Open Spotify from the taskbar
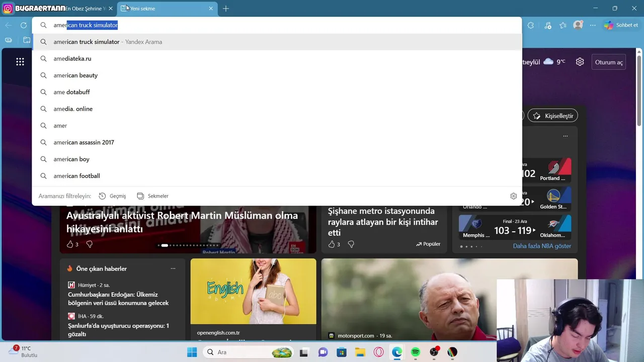This screenshot has width=644, height=362. click(416, 352)
